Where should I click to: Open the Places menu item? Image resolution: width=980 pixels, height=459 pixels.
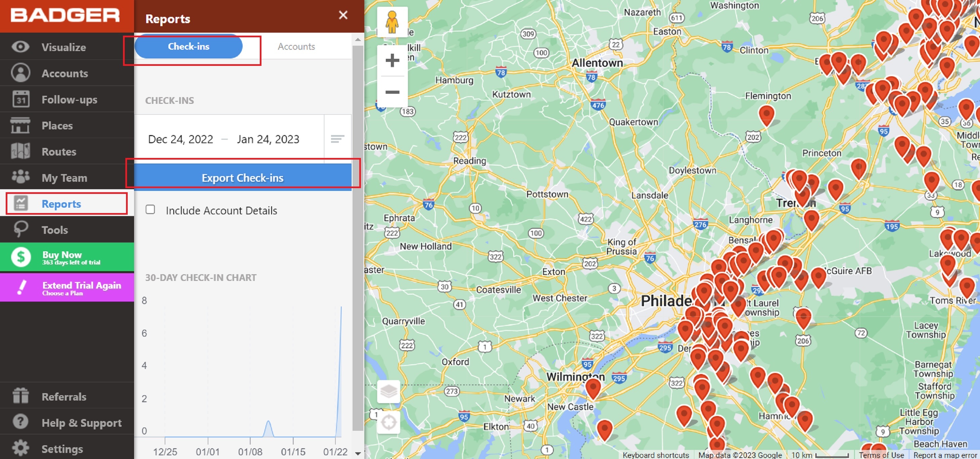(x=67, y=125)
